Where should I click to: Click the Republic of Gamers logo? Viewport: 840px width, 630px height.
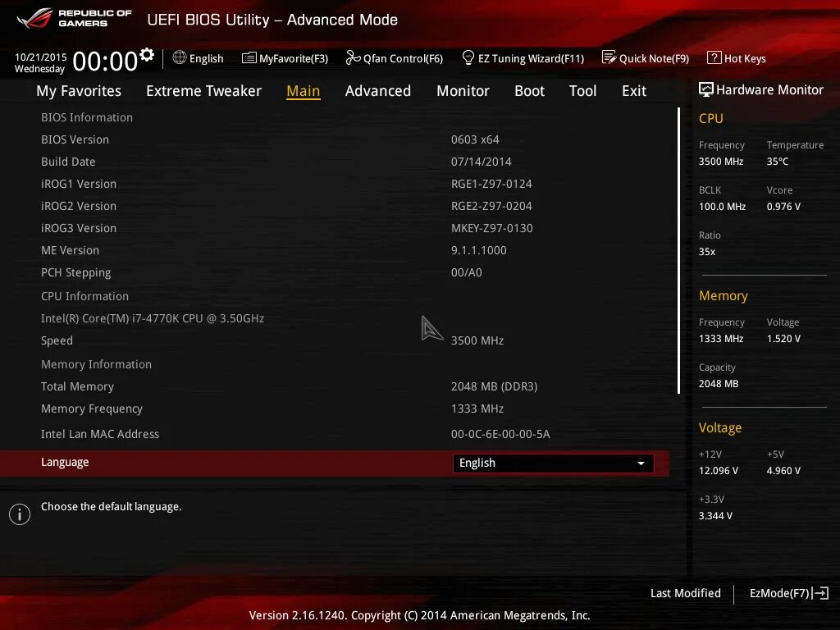point(74,18)
